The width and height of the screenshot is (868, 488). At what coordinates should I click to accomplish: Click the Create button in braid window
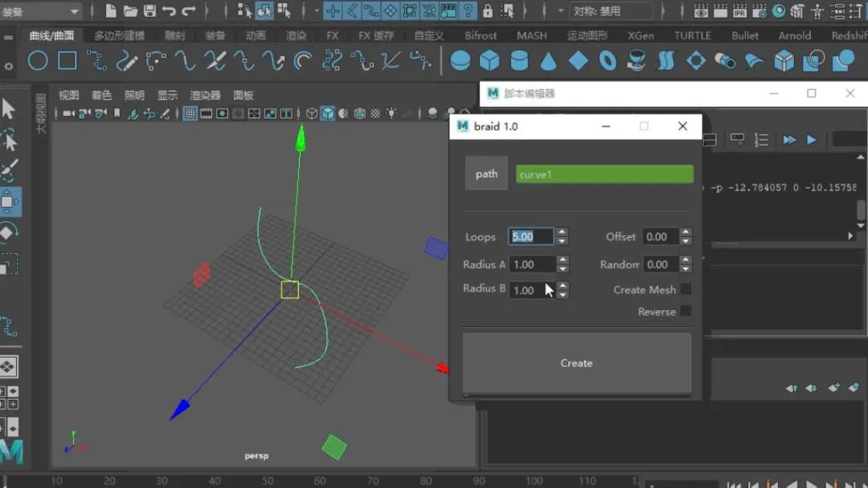pos(577,363)
